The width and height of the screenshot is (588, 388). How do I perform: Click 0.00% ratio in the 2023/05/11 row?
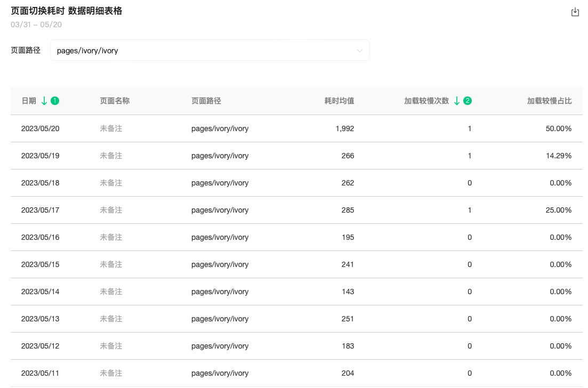561,374
